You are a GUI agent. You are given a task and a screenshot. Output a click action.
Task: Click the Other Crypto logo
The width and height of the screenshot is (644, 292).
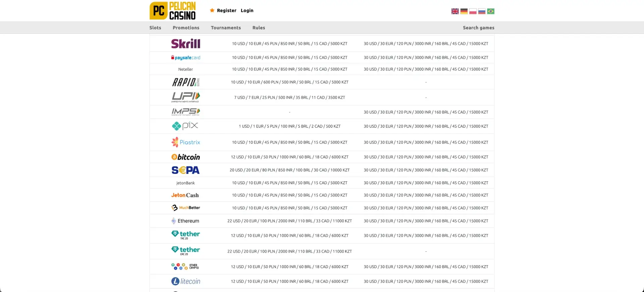click(x=185, y=267)
